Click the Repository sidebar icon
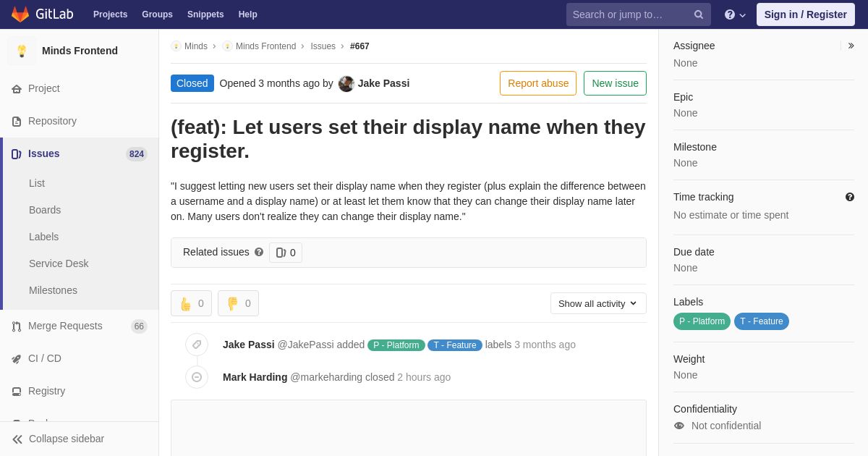 click(17, 122)
